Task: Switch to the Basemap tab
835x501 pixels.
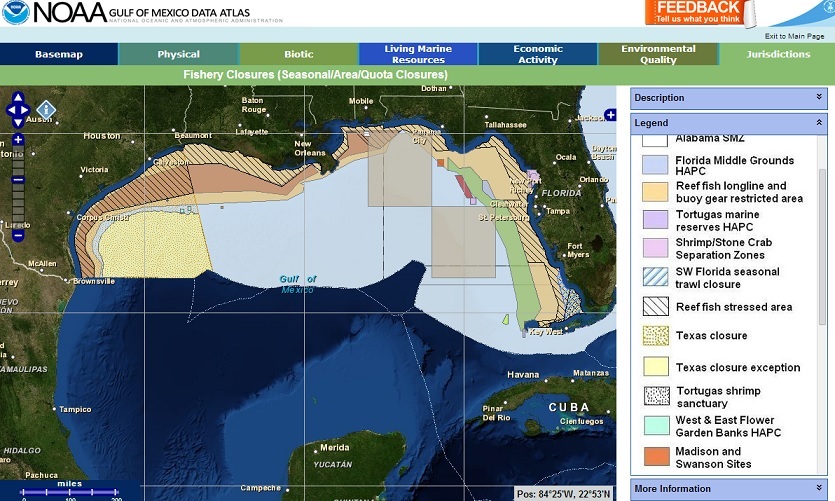Action: coord(59,54)
